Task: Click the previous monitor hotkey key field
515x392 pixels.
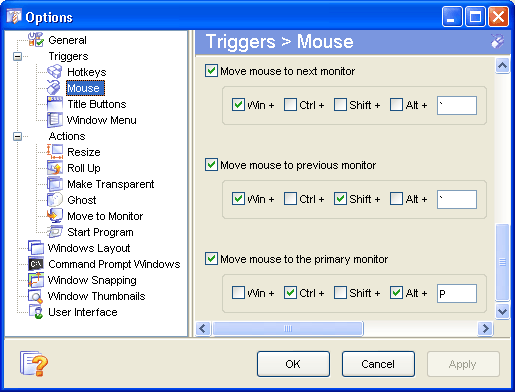Action: point(457,199)
